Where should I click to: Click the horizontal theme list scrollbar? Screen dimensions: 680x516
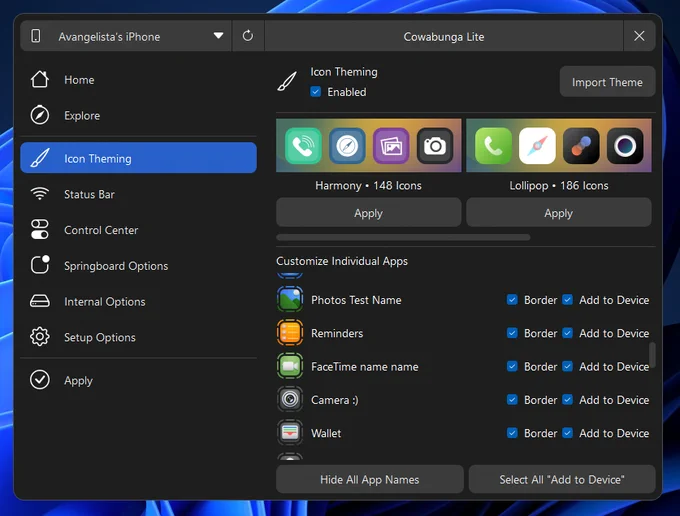pyautogui.click(x=403, y=237)
